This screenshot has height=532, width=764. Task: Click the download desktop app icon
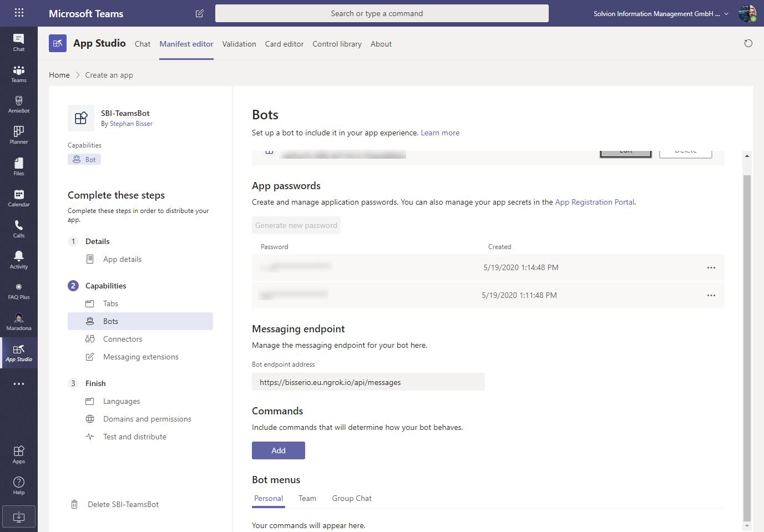[x=19, y=516]
